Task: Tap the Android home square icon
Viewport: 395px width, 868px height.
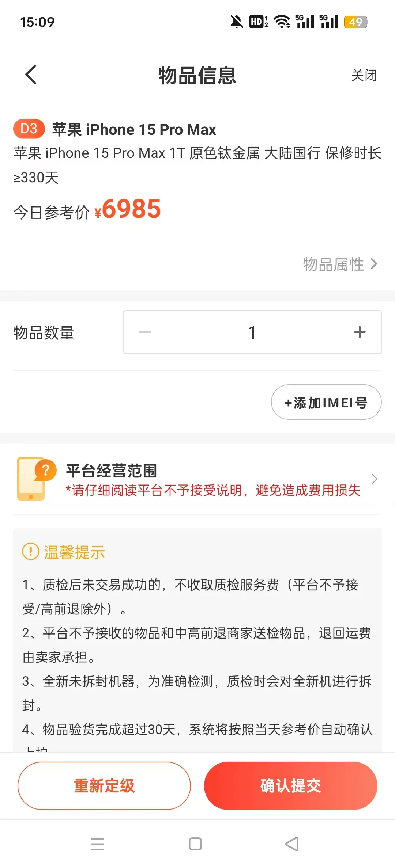Action: 195,844
